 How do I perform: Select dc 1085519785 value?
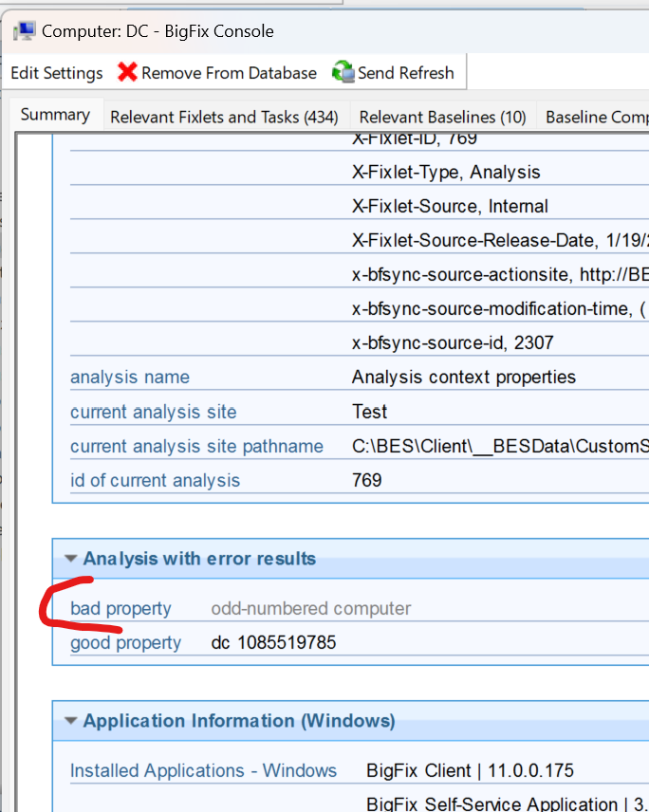point(273,642)
